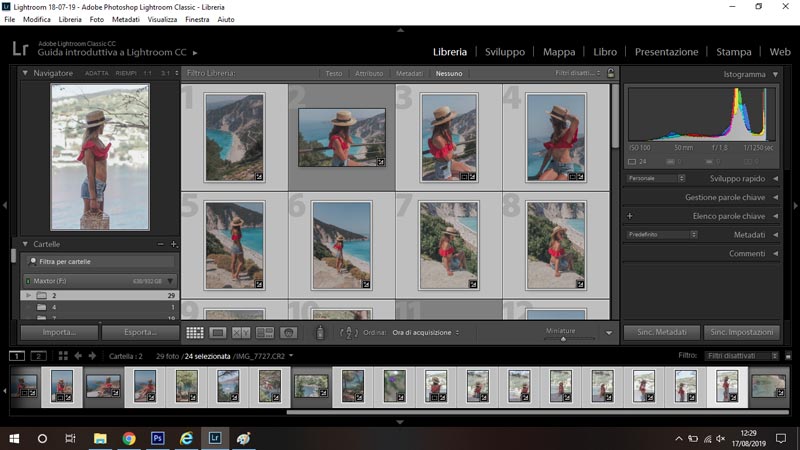Viewport: 800px width, 450px height.
Task: Enable Metadati library filter
Action: (x=409, y=73)
